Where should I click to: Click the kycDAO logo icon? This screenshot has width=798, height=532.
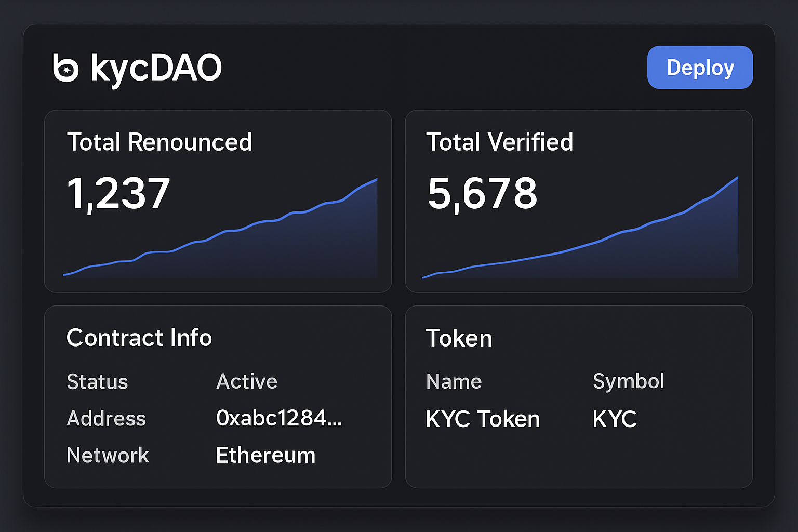point(66,68)
